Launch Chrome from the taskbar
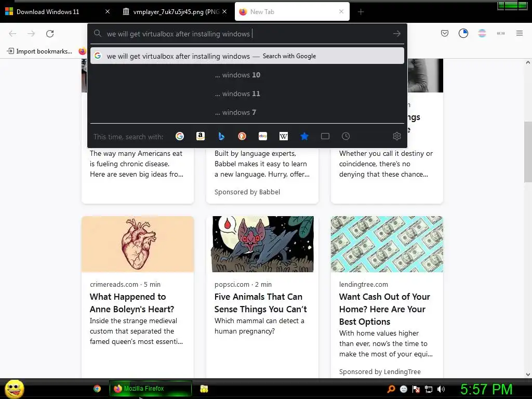532x399 pixels. tap(97, 389)
